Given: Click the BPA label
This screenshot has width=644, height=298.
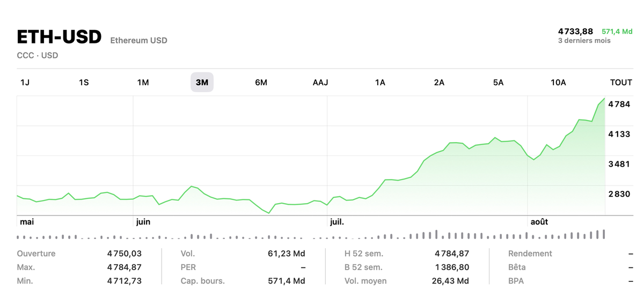Looking at the screenshot, I should click(x=516, y=281).
